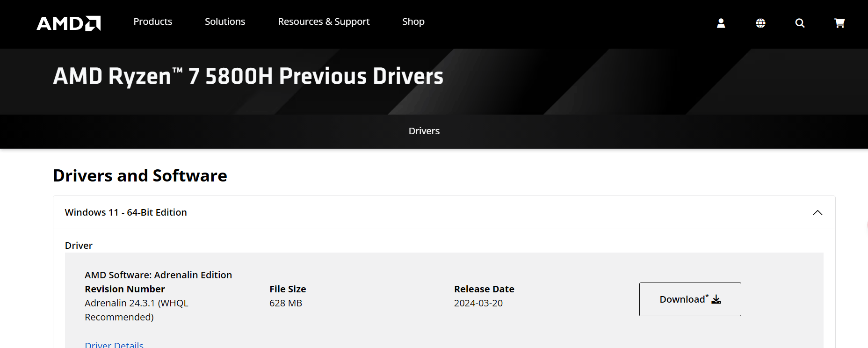
Task: Open the globe language selector icon
Action: coord(760,23)
